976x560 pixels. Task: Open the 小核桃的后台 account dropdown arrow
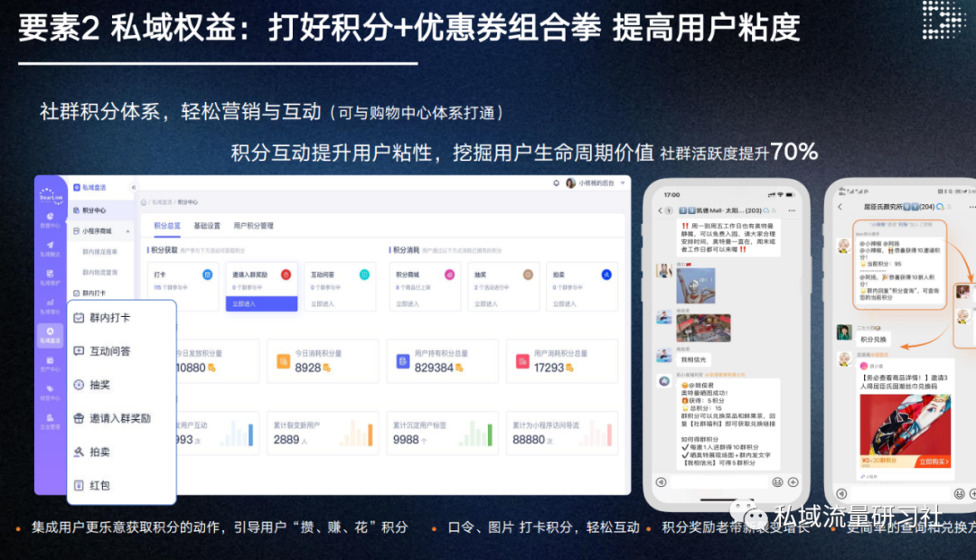coord(623,183)
